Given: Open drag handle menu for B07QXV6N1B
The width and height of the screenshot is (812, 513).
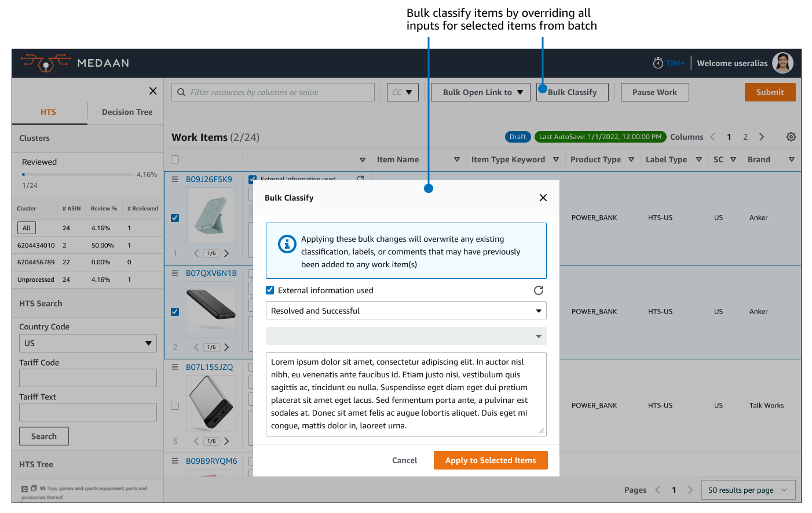Looking at the screenshot, I should [175, 273].
